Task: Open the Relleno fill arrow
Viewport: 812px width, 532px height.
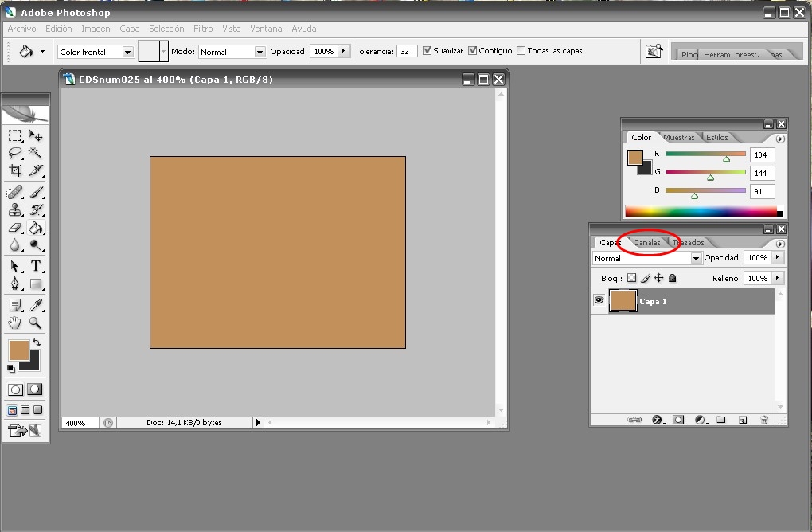Action: coord(777,278)
